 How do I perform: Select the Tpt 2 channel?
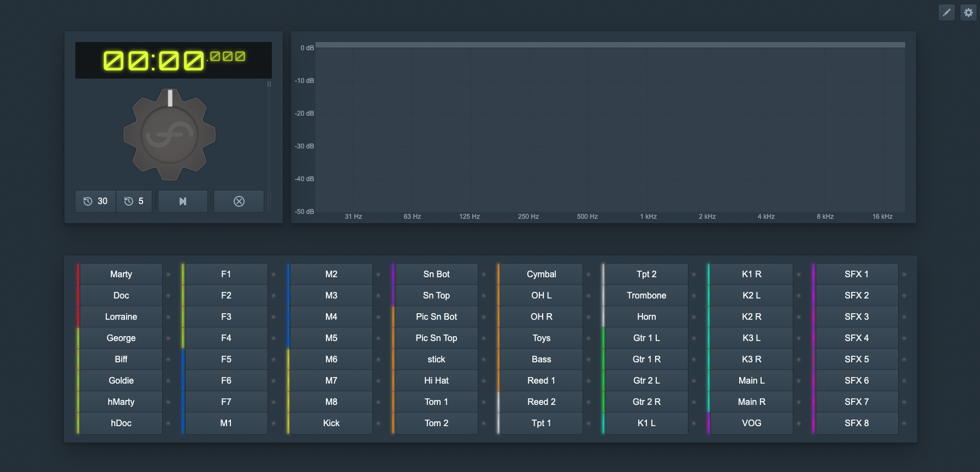coord(646,274)
